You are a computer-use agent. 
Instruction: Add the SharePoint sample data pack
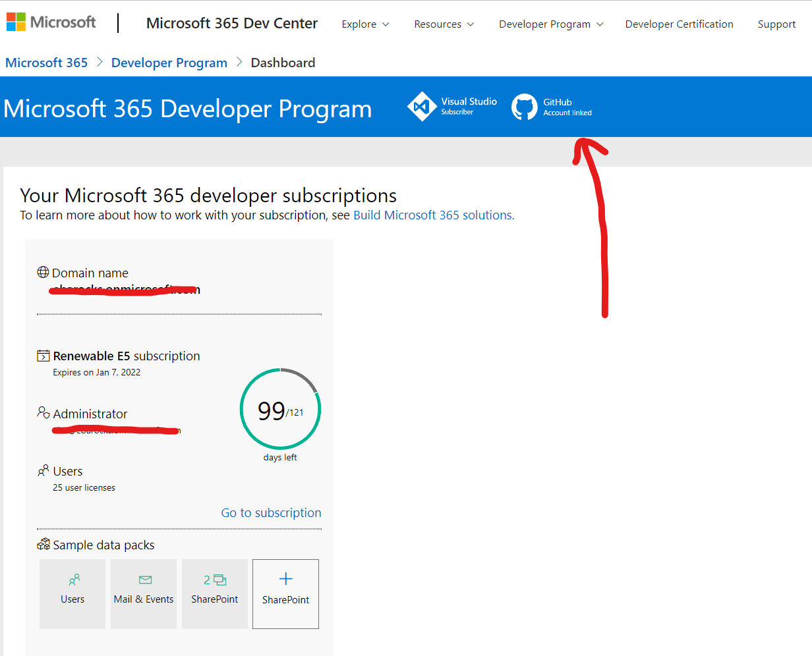[285, 593]
